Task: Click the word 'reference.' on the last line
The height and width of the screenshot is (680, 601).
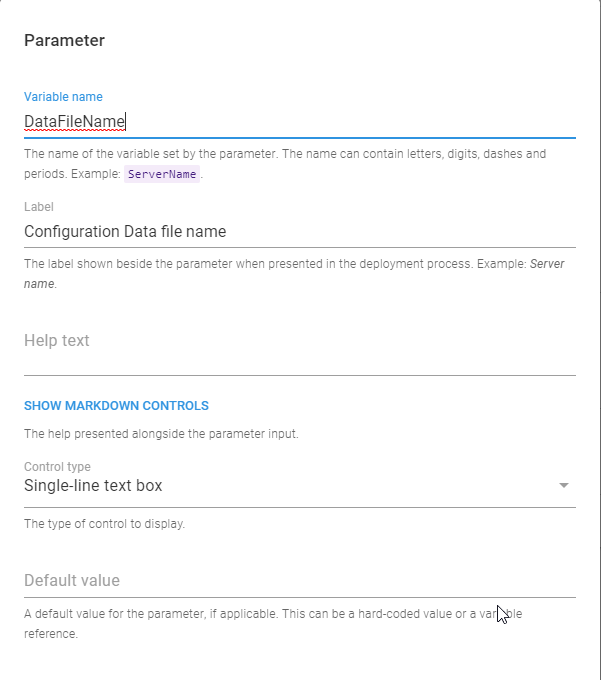Action: tap(52, 634)
